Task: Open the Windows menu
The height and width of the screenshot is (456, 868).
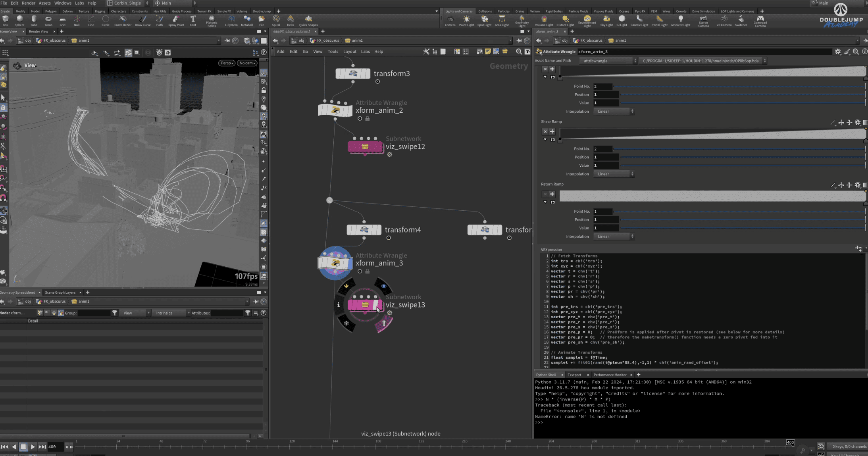Action: (x=63, y=3)
